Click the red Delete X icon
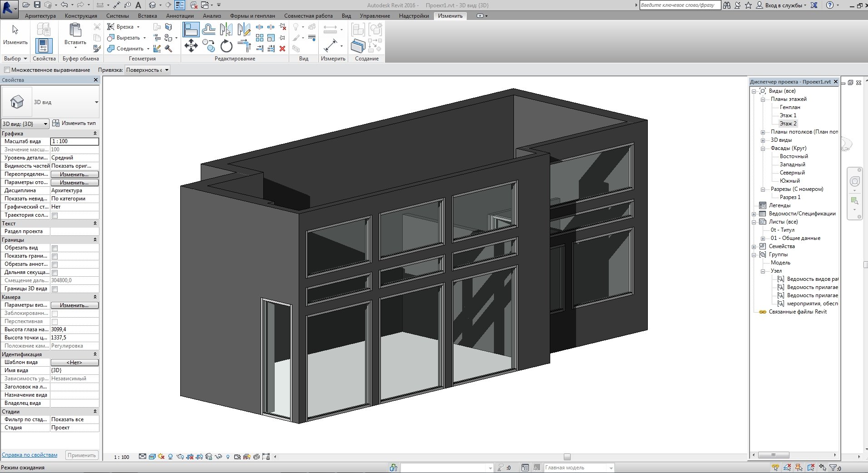868x473 pixels. pos(282,48)
